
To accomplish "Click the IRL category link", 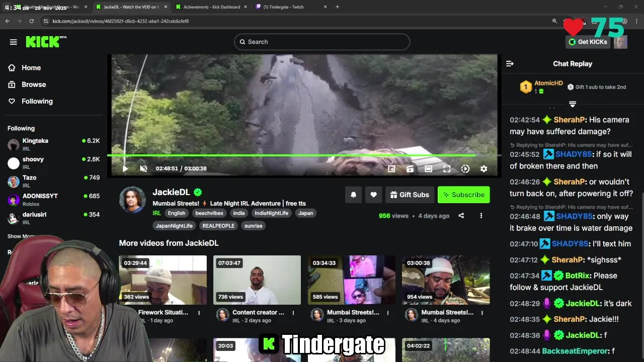I will (156, 213).
